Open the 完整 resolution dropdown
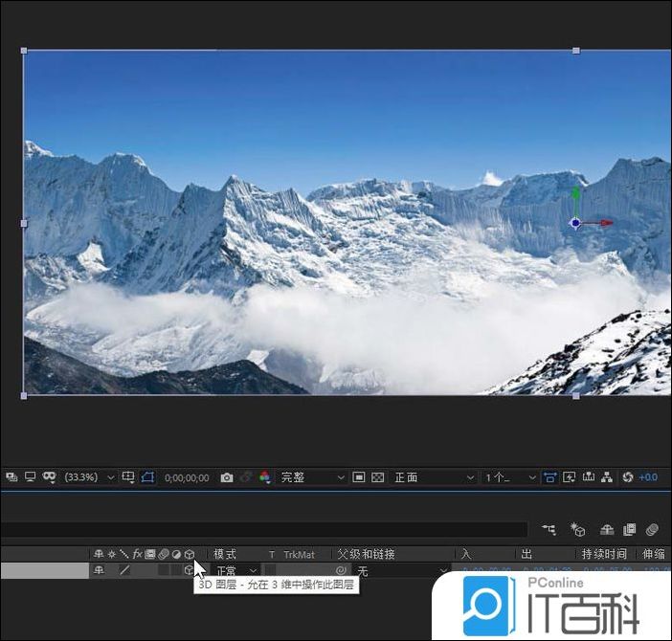This screenshot has height=641, width=672. pyautogui.click(x=312, y=477)
